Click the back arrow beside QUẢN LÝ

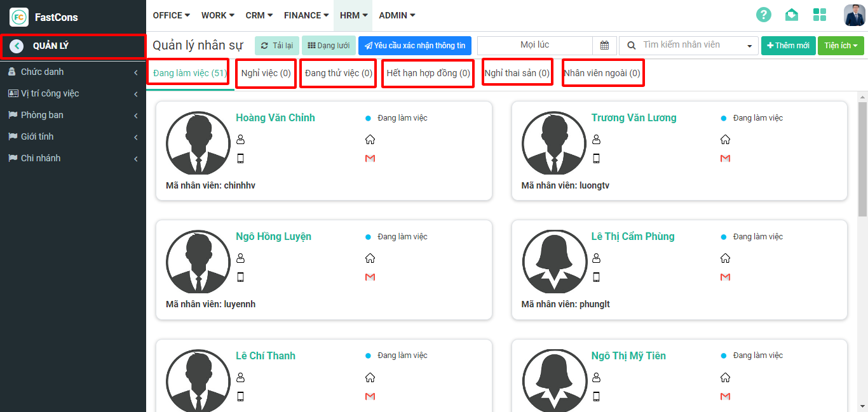pyautogui.click(x=17, y=46)
